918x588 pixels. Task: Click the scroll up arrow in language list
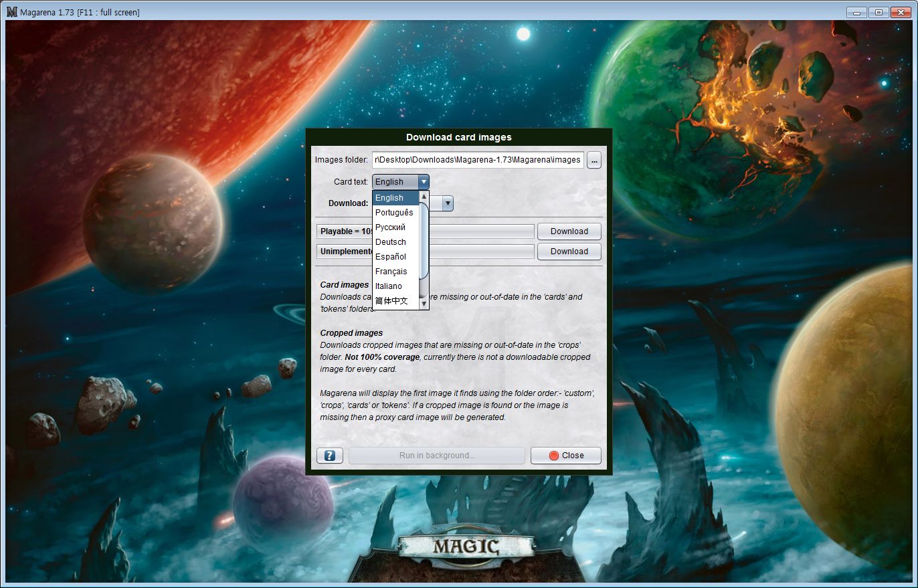coord(424,197)
